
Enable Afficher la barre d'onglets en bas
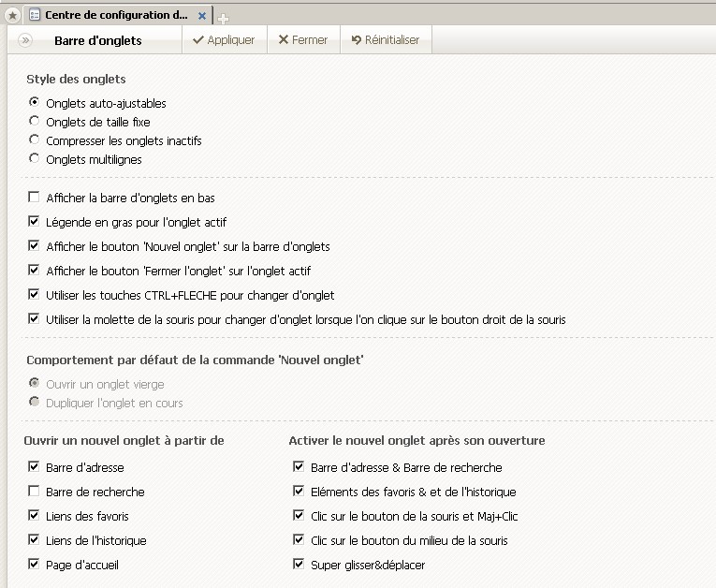click(34, 197)
